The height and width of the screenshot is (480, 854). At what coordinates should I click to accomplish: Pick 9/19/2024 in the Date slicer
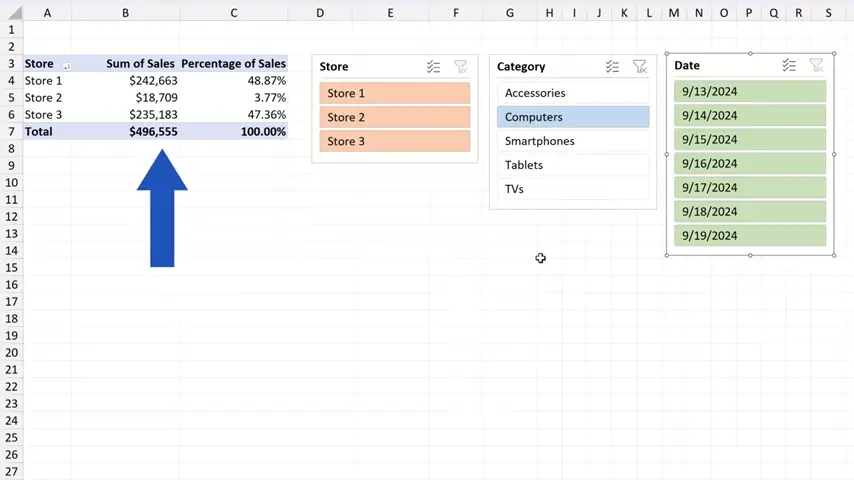[x=749, y=236]
